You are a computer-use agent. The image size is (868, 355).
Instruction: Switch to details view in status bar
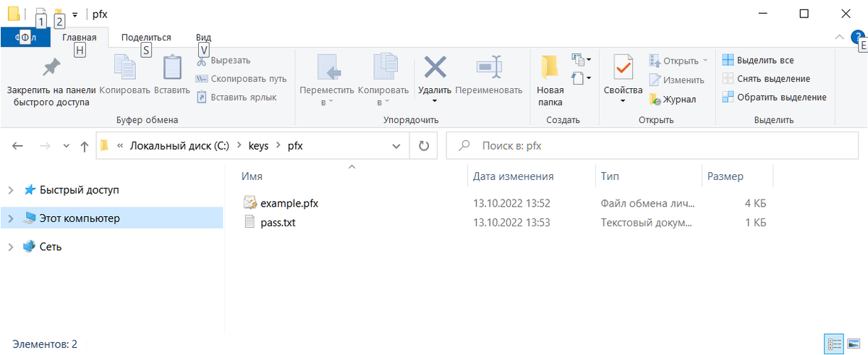834,344
